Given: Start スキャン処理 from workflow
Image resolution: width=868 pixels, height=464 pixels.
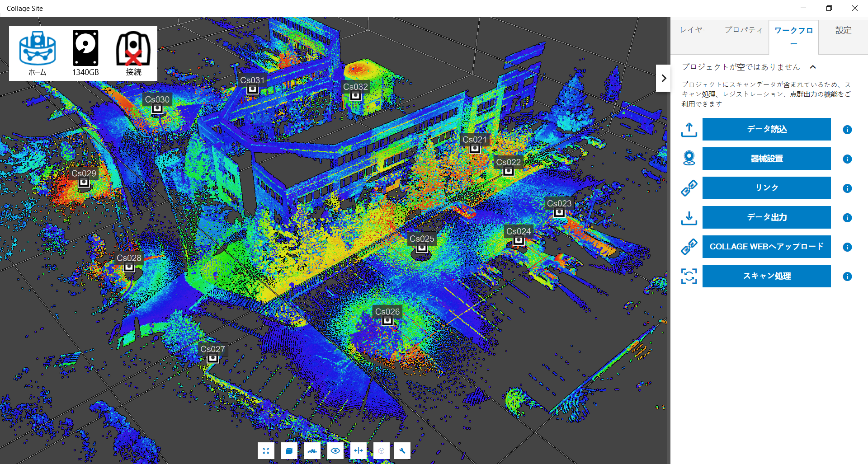Looking at the screenshot, I should tap(766, 276).
